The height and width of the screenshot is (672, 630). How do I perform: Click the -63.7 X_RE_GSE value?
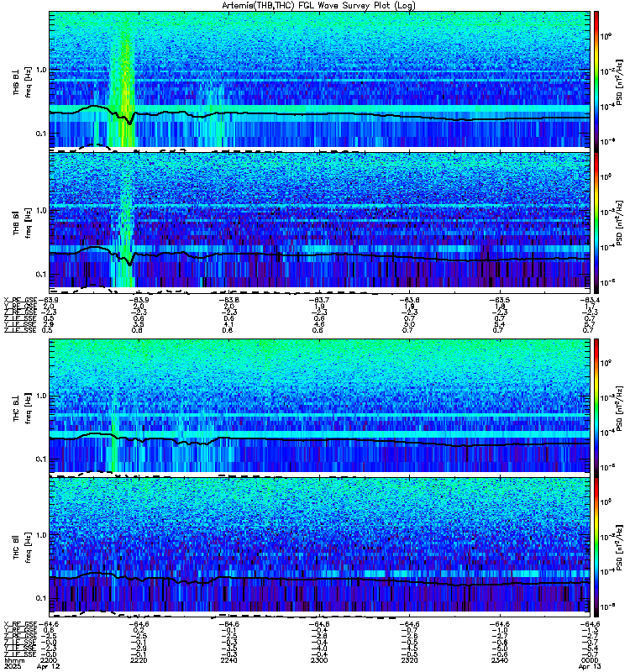click(319, 300)
